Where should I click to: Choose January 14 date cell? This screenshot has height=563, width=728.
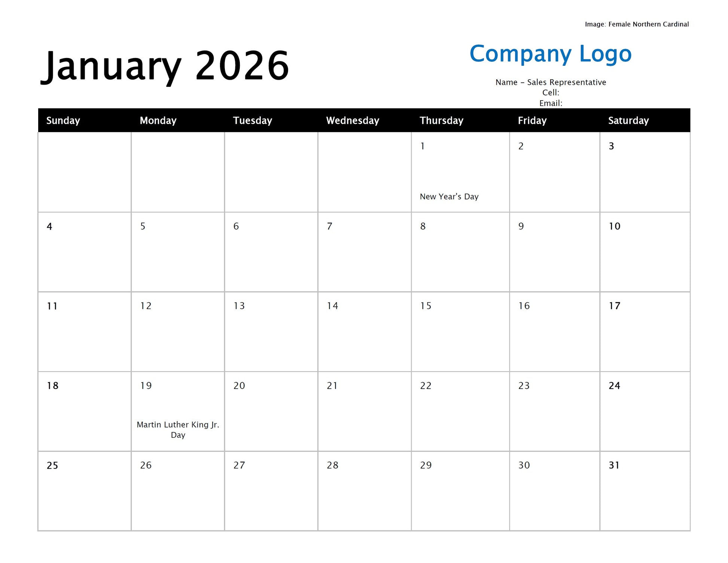[364, 331]
